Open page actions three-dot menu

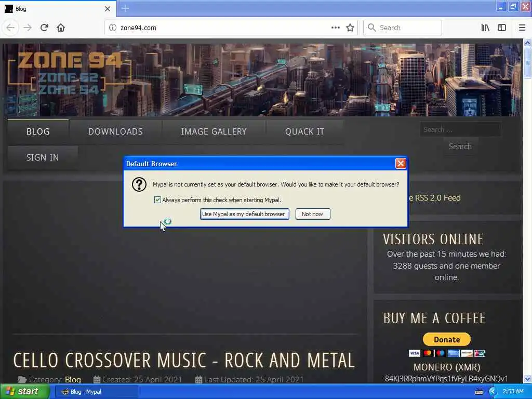pos(335,28)
